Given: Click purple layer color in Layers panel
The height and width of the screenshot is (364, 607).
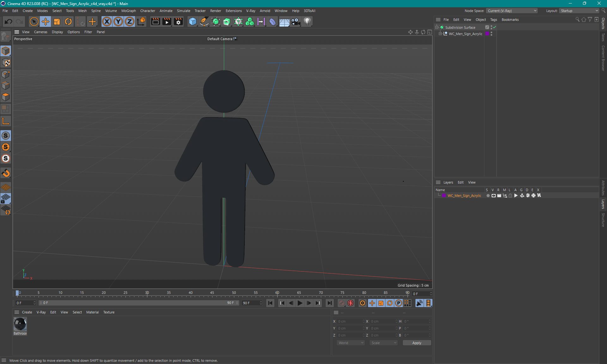Looking at the screenshot, I should coord(444,196).
